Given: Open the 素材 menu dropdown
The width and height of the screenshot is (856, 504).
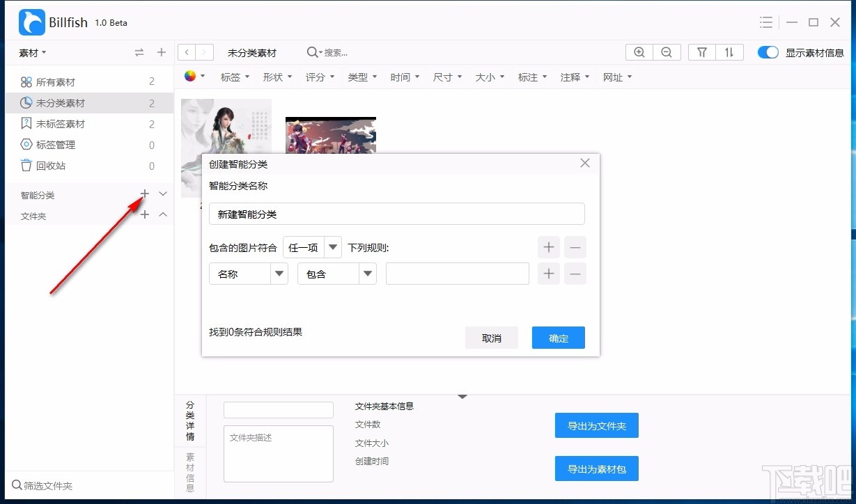Looking at the screenshot, I should pos(29,52).
